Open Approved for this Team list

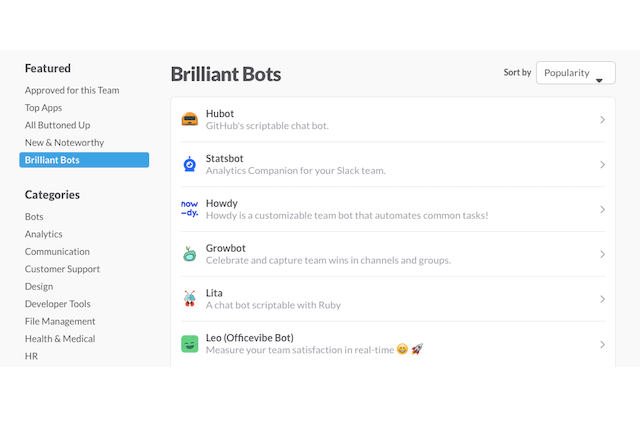tap(72, 90)
